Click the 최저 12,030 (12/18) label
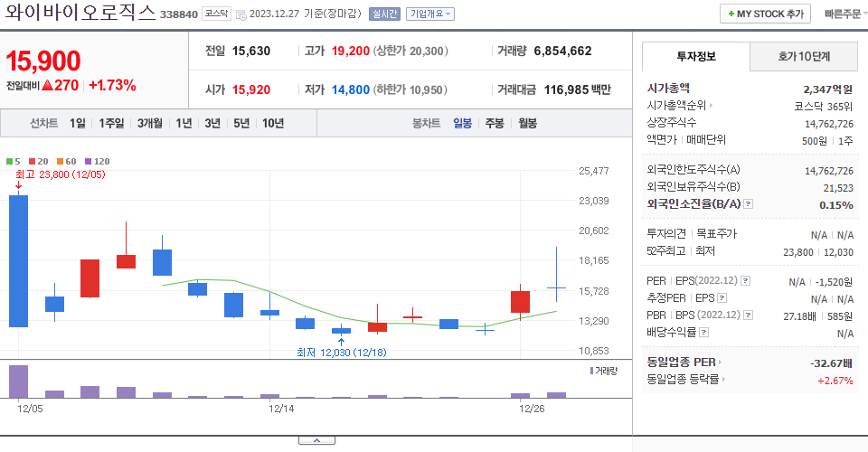 pyautogui.click(x=342, y=353)
